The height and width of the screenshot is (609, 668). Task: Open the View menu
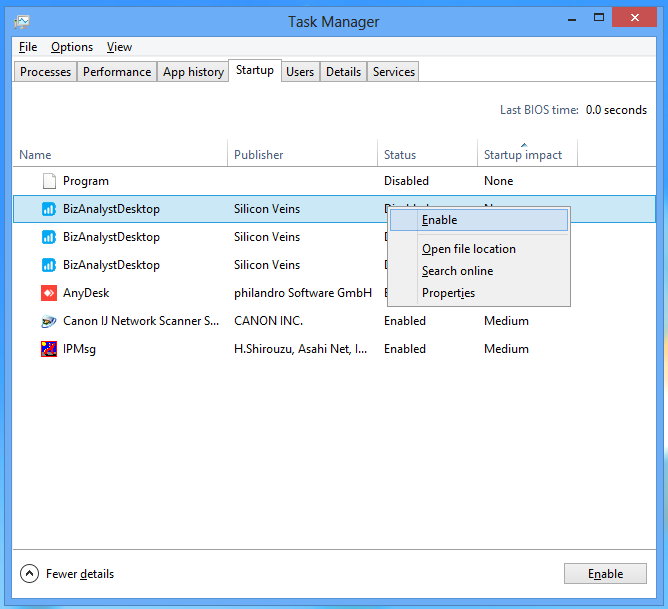click(x=119, y=47)
